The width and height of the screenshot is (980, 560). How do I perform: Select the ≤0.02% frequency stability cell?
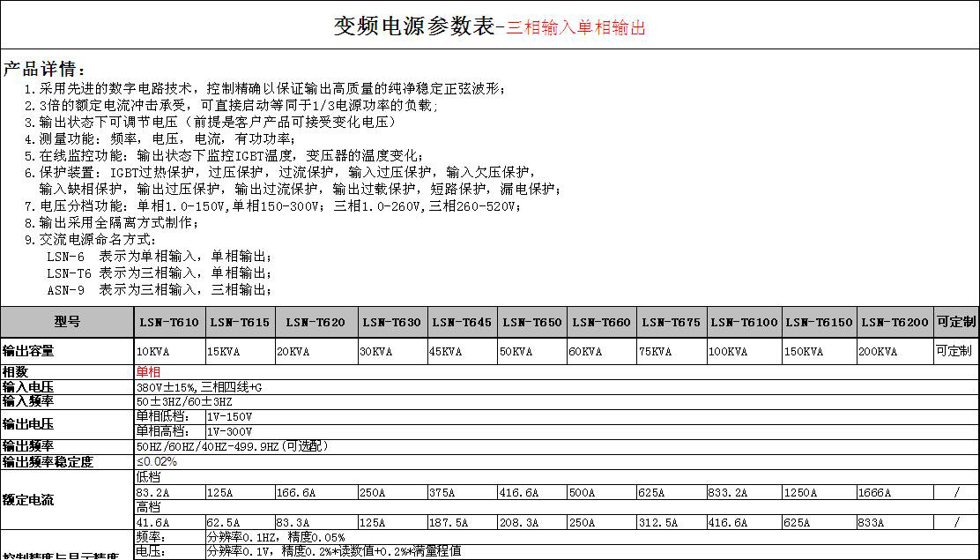[x=157, y=461]
